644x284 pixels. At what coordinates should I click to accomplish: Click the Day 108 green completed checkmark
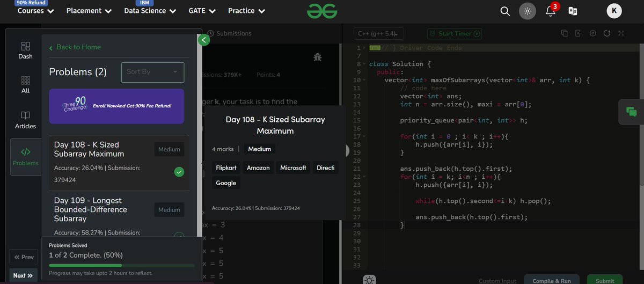tap(179, 172)
